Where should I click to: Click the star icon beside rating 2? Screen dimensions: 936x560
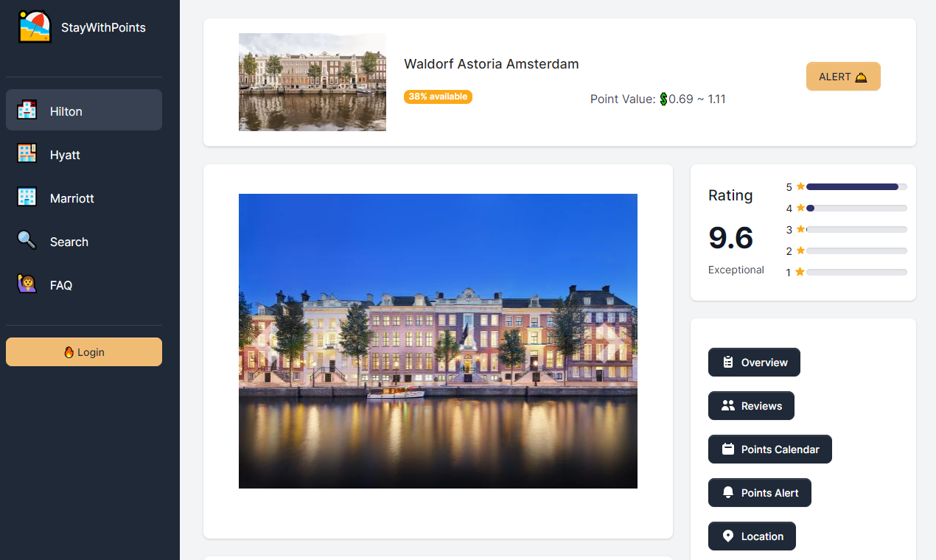click(x=800, y=251)
